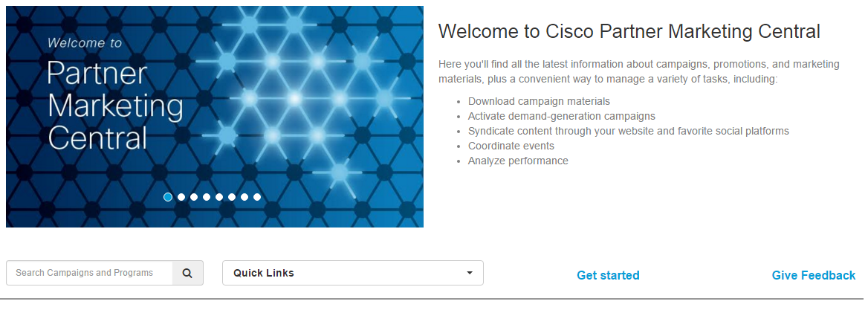
Task: Click the Analyze performance bullet
Action: 518,161
